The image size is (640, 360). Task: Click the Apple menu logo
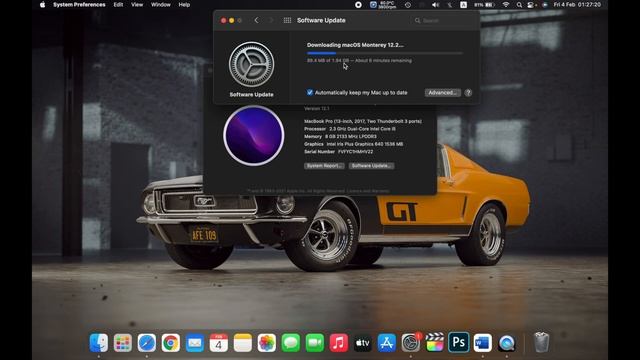pyautogui.click(x=42, y=4)
